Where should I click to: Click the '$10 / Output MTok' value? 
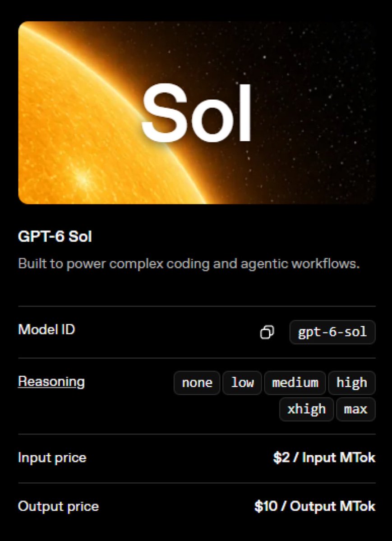[x=315, y=507]
